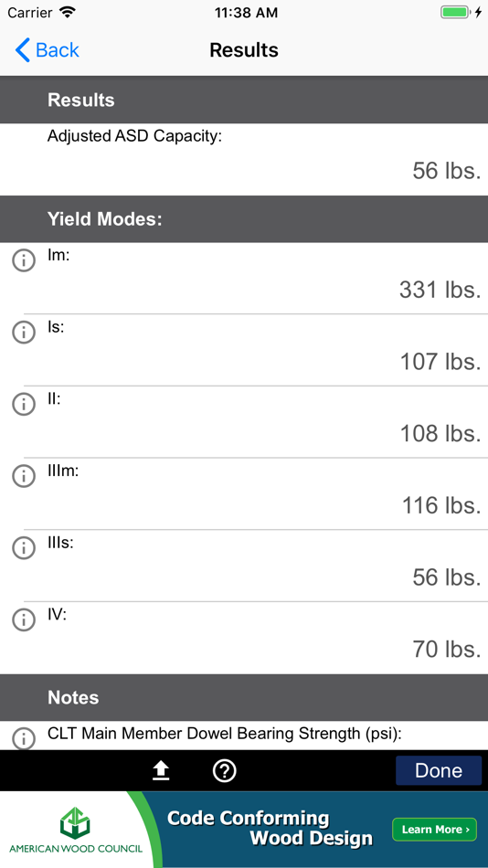Tap the Code Conforming Wood Design banner
488x868 pixels.
270,828
